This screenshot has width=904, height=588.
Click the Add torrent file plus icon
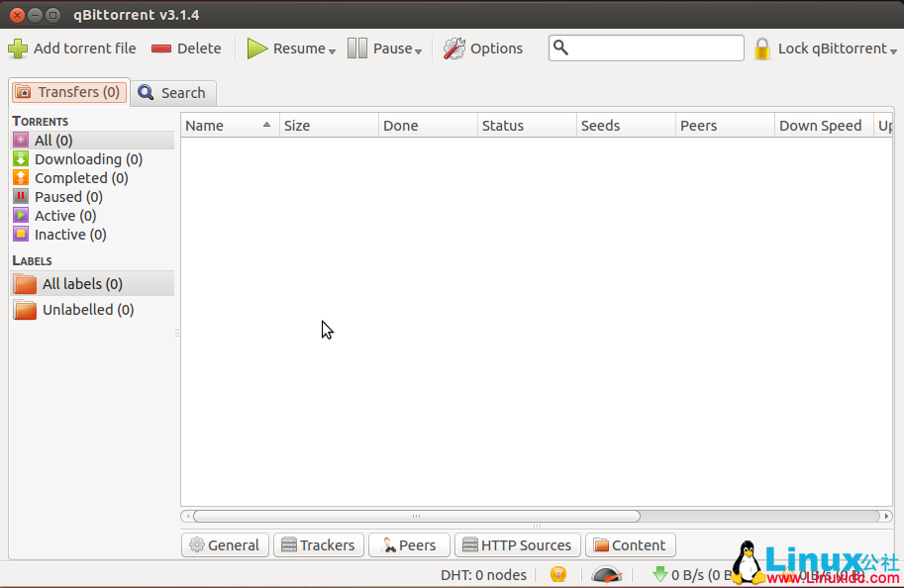click(x=18, y=49)
